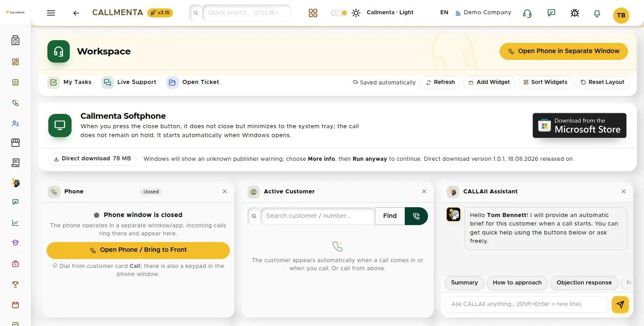Select the Objection response chip

coord(584,283)
